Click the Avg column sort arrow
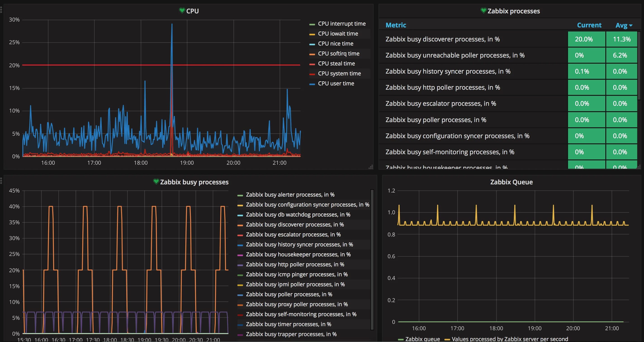 pos(631,25)
